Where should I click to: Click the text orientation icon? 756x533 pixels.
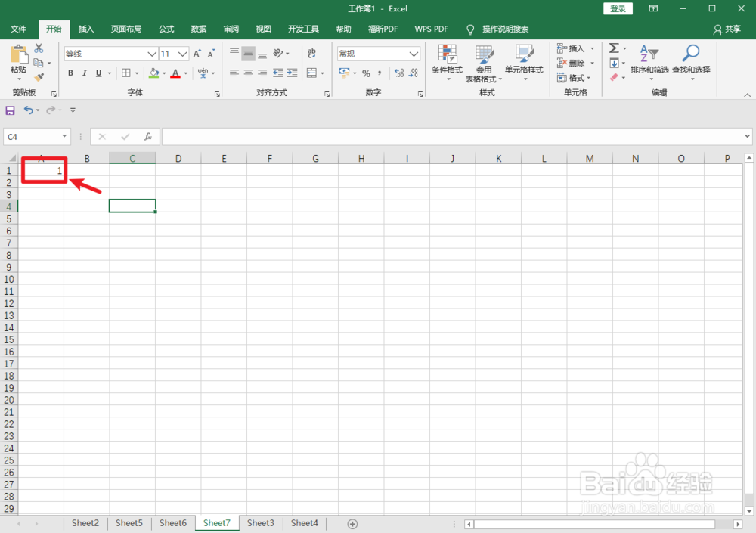click(278, 53)
